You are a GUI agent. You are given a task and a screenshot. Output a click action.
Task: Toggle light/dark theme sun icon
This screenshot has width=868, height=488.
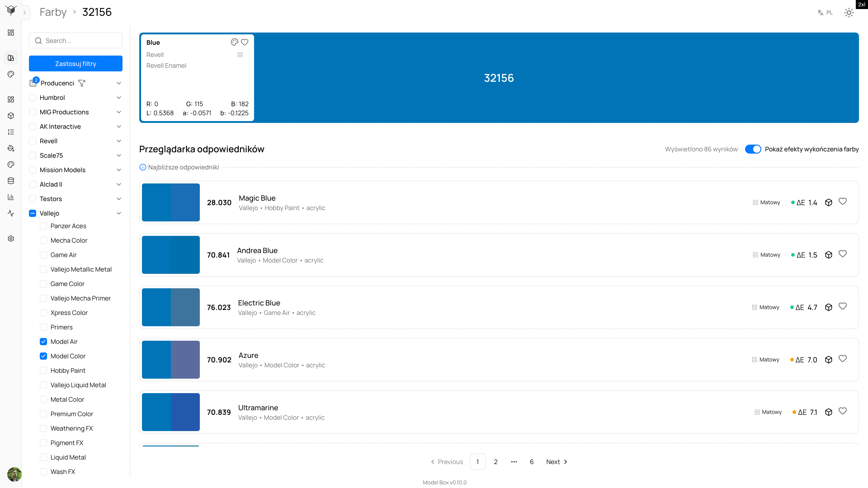click(x=849, y=13)
